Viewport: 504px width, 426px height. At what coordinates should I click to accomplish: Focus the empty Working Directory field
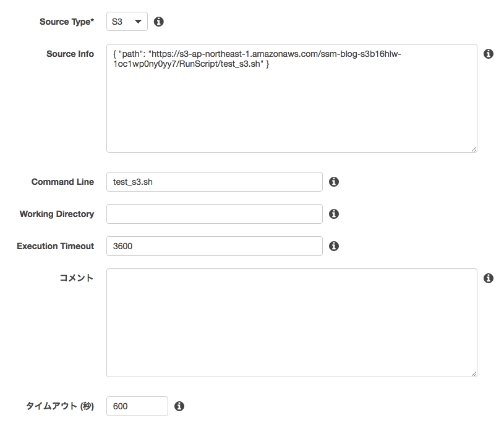213,214
